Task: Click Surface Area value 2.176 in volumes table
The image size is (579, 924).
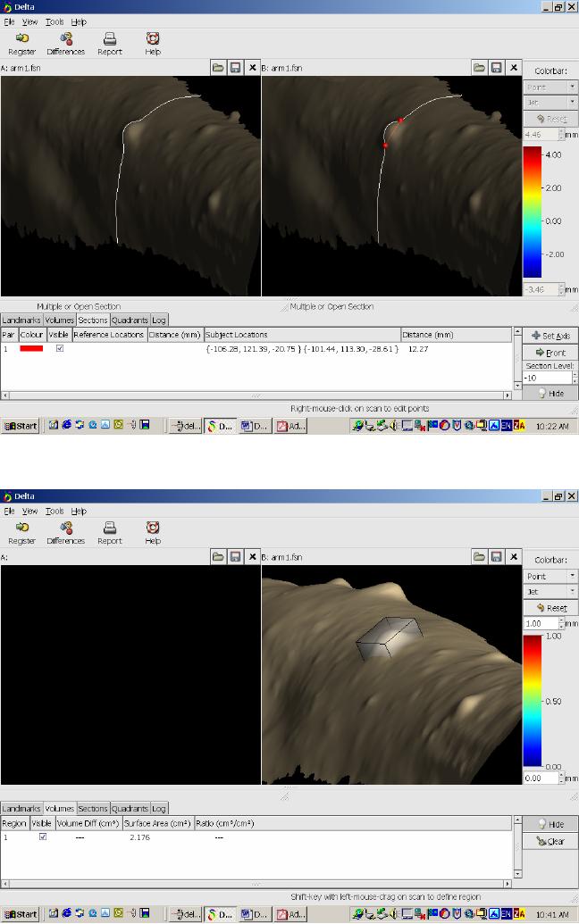Action: click(139, 837)
